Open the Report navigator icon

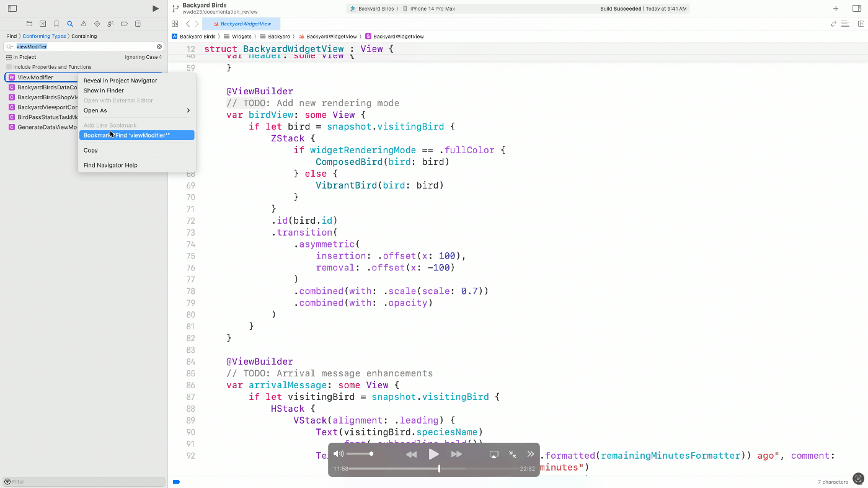[138, 24]
